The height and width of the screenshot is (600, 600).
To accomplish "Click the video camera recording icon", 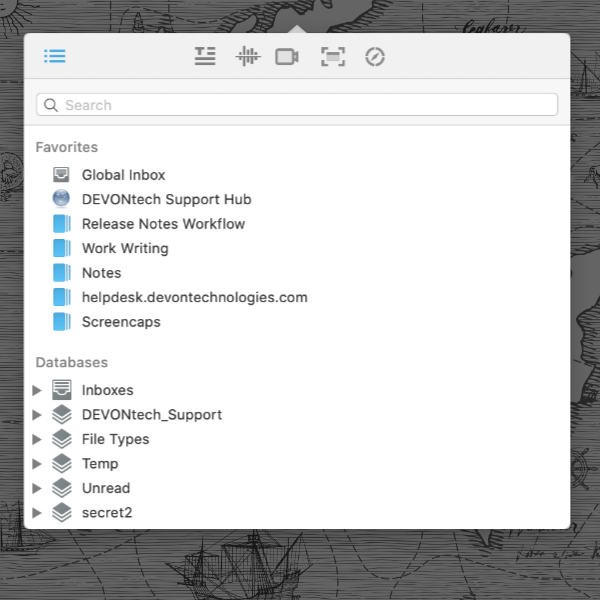I will [x=287, y=57].
